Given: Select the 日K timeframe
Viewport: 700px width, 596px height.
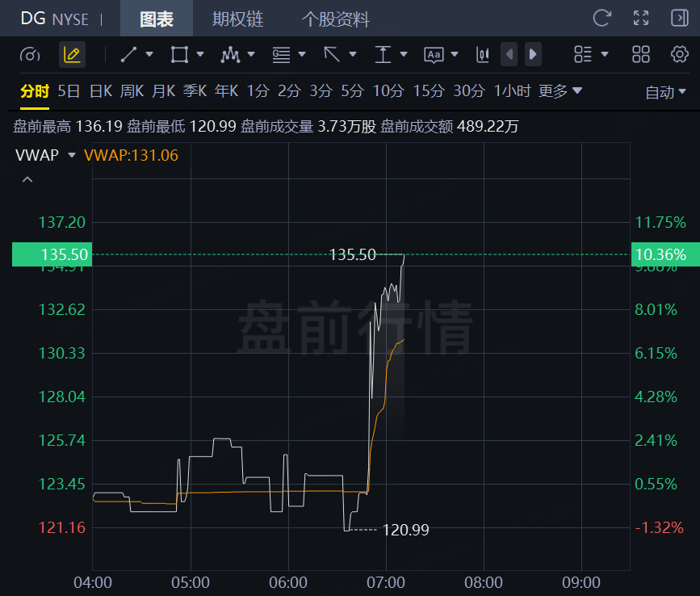Looking at the screenshot, I should tap(101, 91).
